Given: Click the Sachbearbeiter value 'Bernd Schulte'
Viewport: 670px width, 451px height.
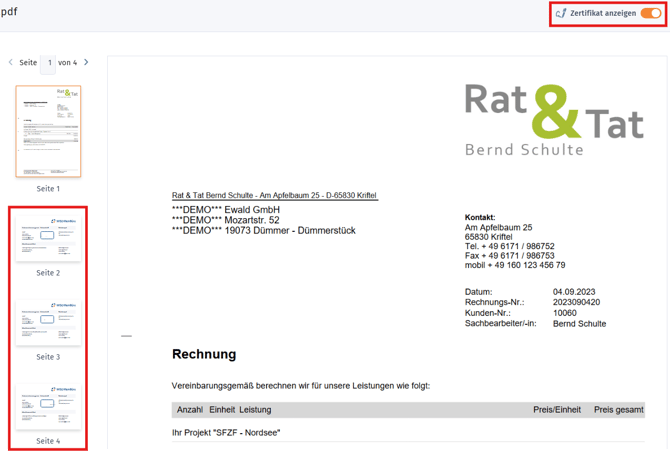Looking at the screenshot, I should click(579, 324).
